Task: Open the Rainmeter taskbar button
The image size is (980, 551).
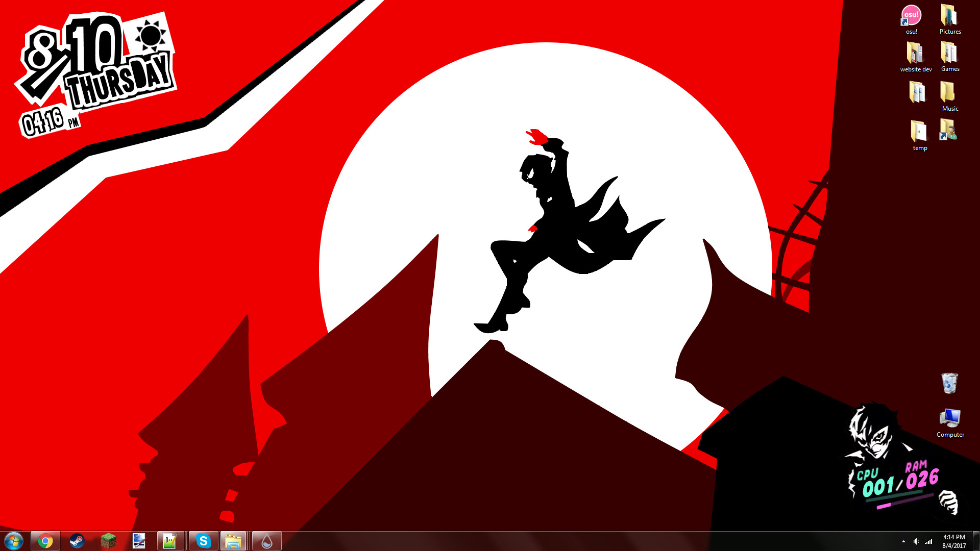Action: [266, 541]
